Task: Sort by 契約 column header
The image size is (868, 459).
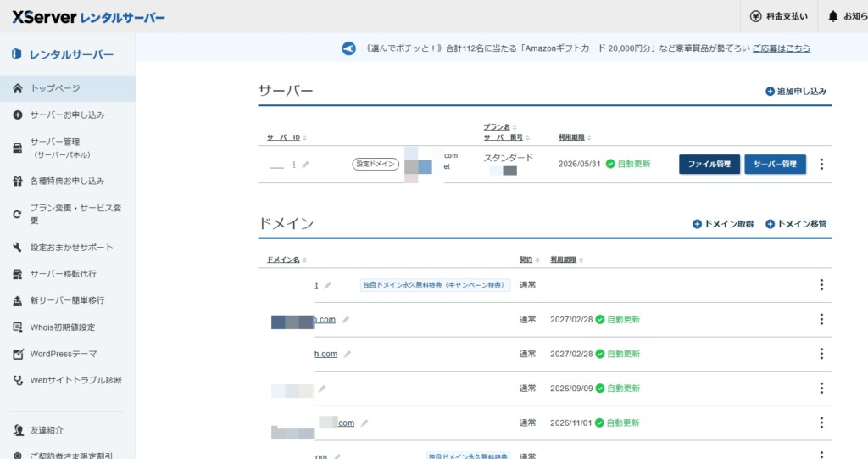Action: click(x=529, y=260)
